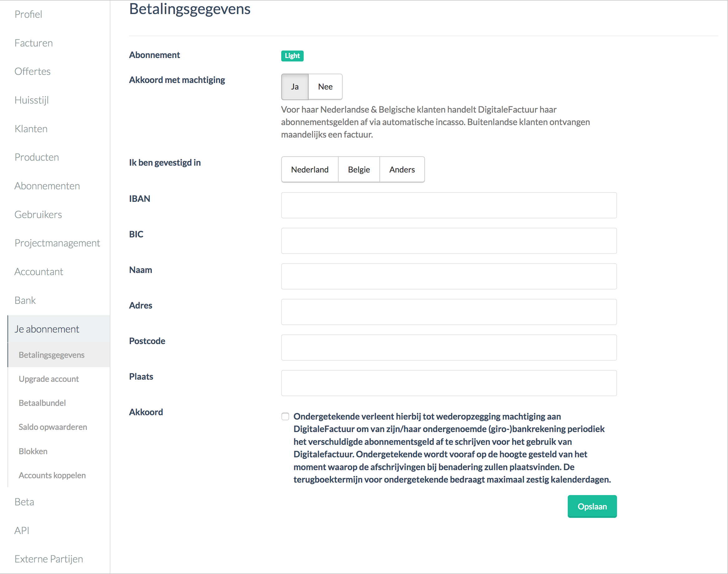728x574 pixels.
Task: Focus the IBAN input field
Action: (x=449, y=205)
